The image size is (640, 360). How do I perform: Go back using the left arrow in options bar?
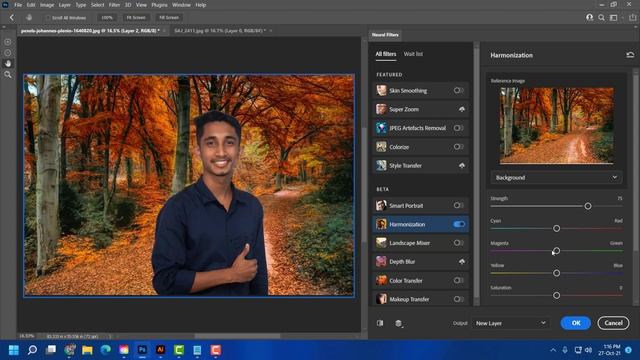coord(12,18)
